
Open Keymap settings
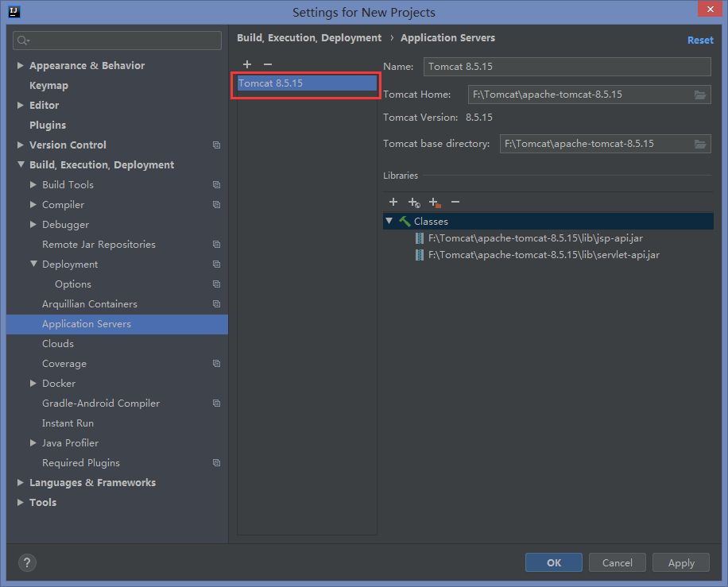[x=48, y=86]
